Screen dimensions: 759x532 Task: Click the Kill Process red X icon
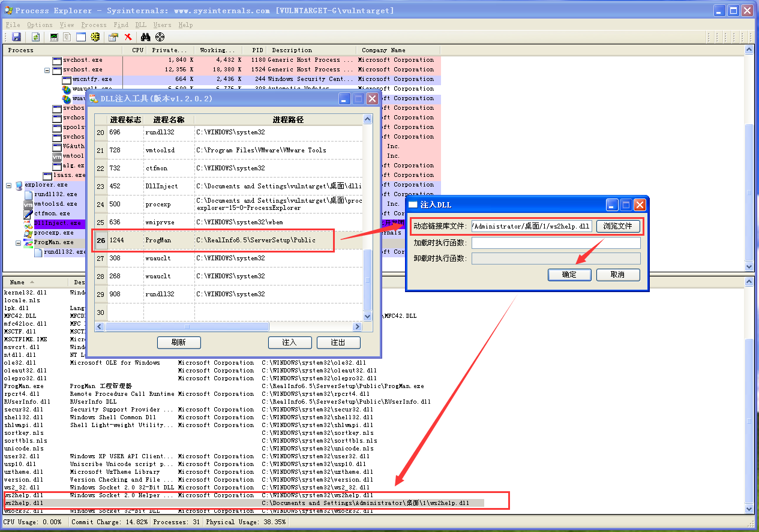point(128,37)
